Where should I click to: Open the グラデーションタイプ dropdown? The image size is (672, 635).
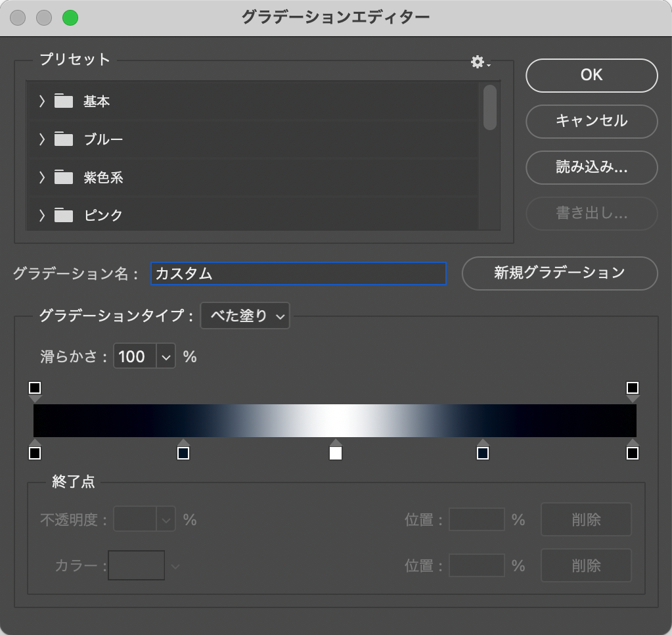click(x=245, y=316)
